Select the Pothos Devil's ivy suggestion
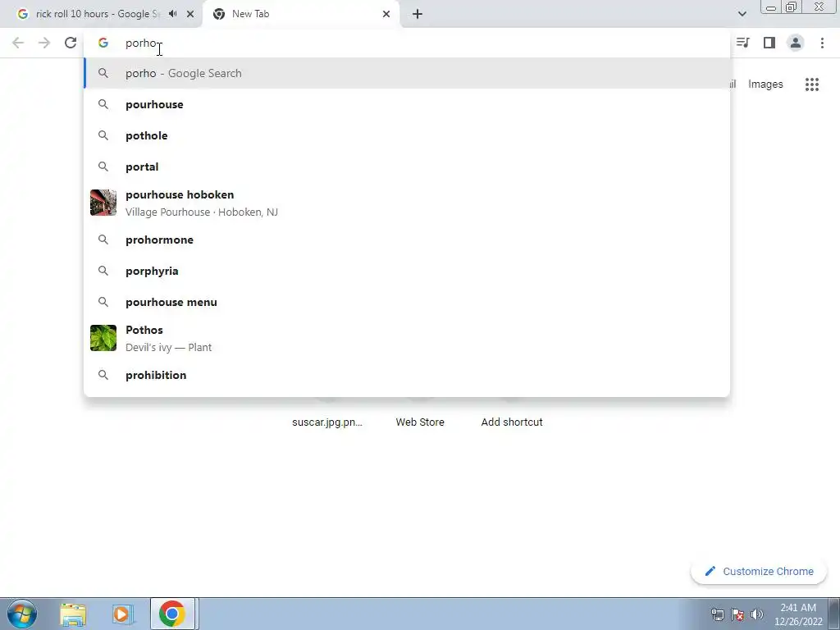Image resolution: width=840 pixels, height=630 pixels. tap(407, 338)
